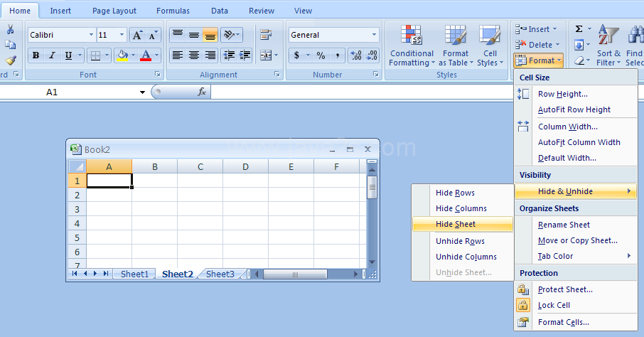The width and height of the screenshot is (644, 337).
Task: Open the Borders dropdown arrow
Action: (107, 55)
